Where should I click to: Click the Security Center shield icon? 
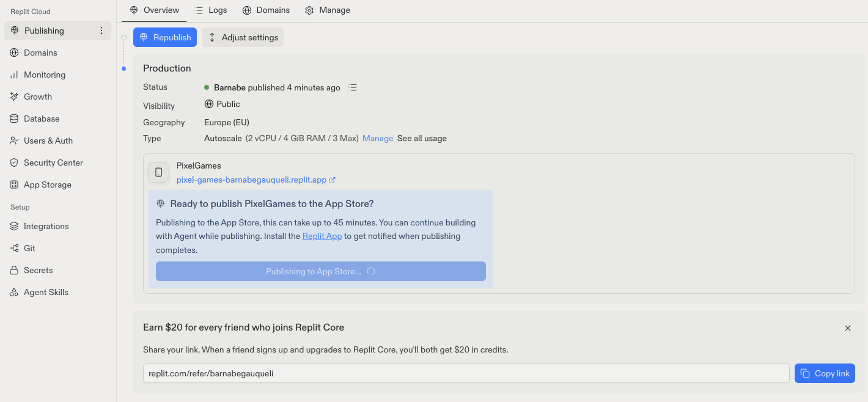pos(14,163)
